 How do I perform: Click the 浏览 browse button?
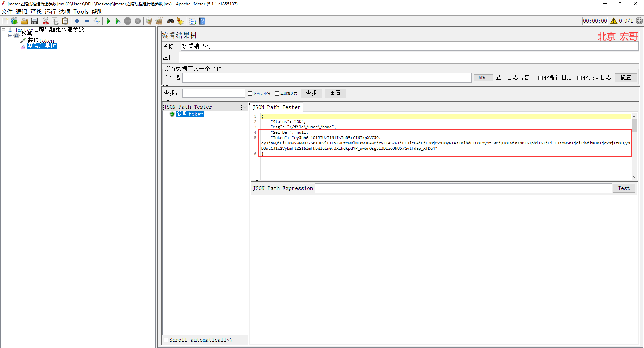(x=483, y=78)
